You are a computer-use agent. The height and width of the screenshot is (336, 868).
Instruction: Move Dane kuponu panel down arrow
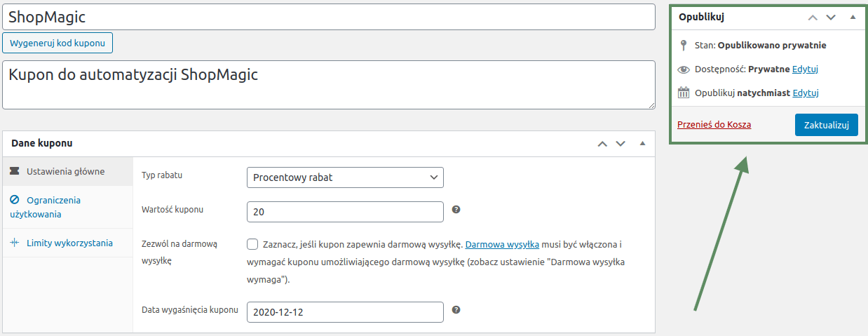[x=620, y=144]
